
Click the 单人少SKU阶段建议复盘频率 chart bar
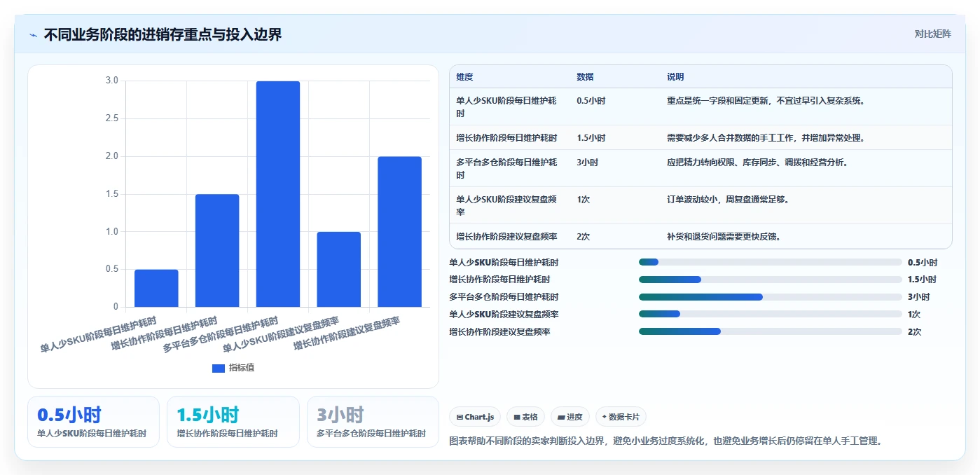(x=339, y=269)
